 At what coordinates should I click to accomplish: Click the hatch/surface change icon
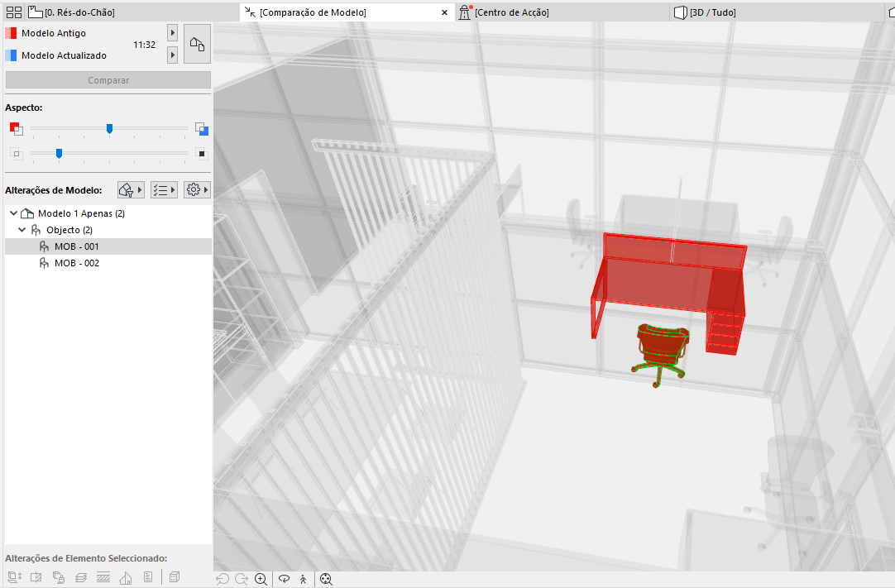[x=103, y=577]
